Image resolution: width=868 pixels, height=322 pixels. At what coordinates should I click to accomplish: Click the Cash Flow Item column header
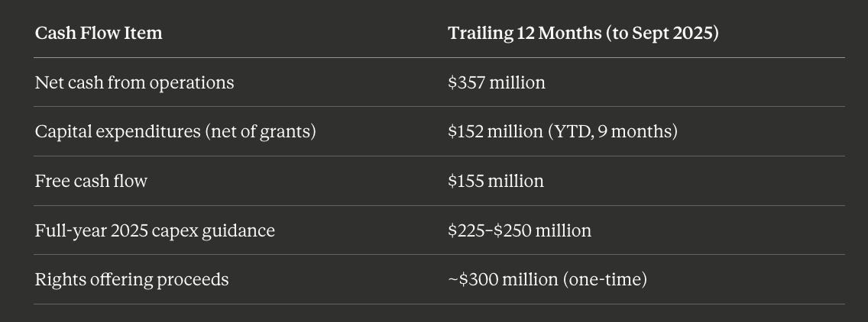[x=99, y=34]
